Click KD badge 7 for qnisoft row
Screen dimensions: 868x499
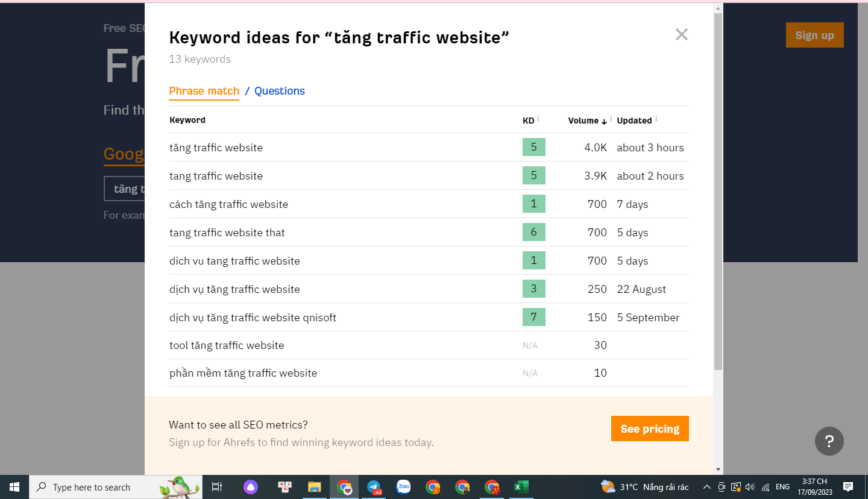[533, 317]
